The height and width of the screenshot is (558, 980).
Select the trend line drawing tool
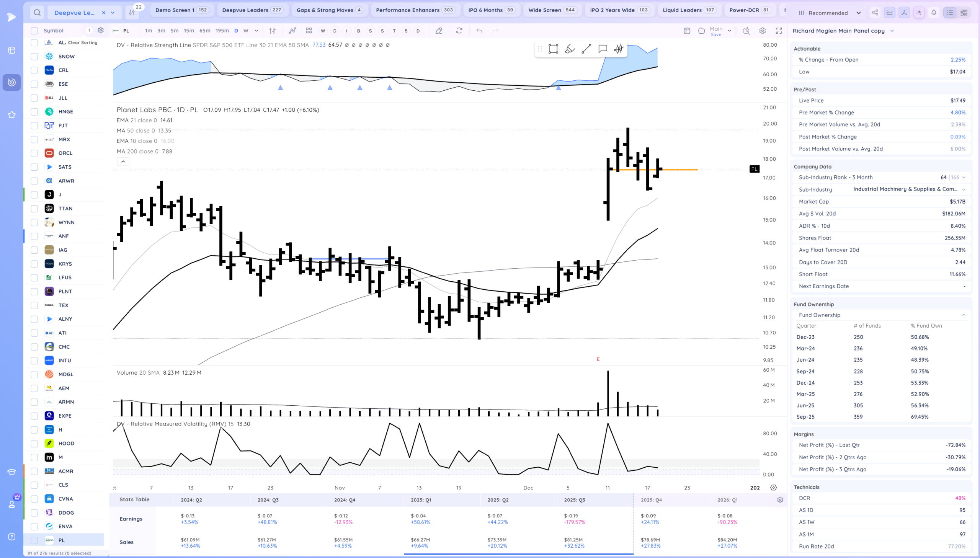[x=586, y=49]
